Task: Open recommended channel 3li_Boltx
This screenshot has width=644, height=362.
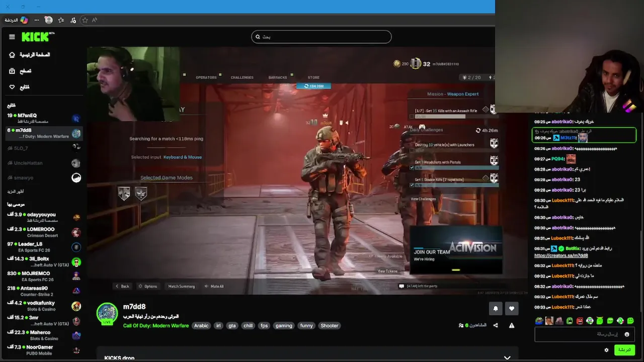Action: click(x=44, y=261)
